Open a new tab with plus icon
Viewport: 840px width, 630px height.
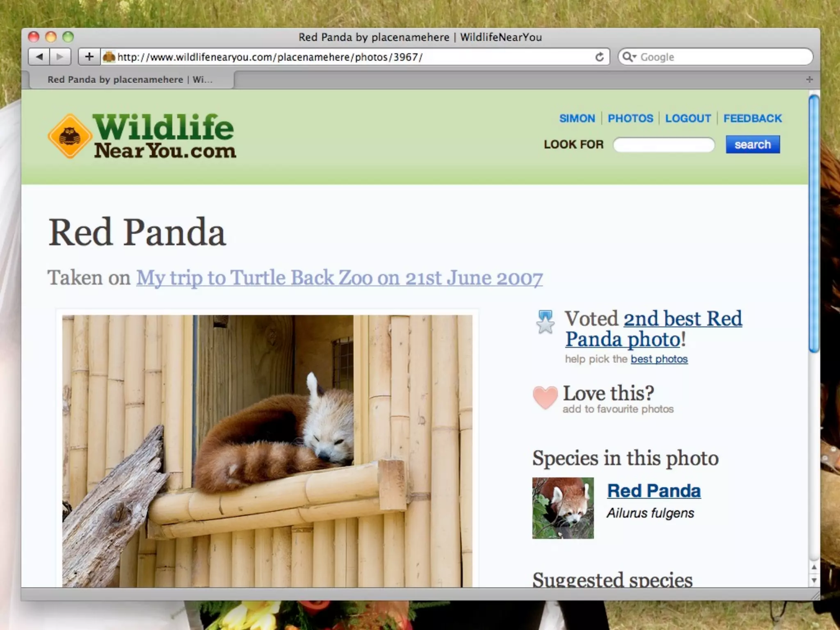809,80
